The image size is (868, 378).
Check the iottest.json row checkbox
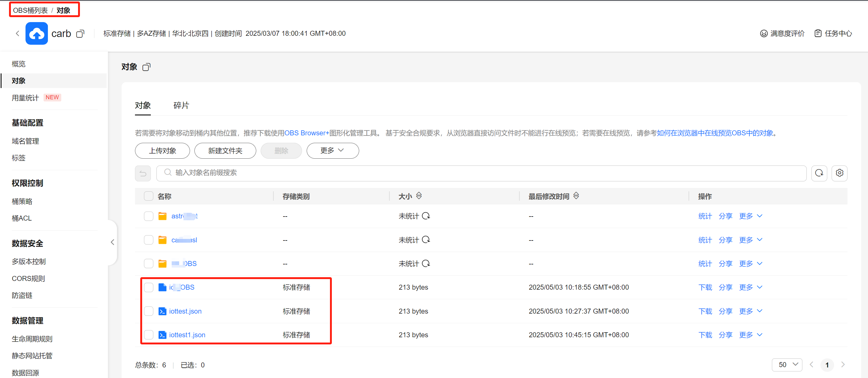point(149,311)
